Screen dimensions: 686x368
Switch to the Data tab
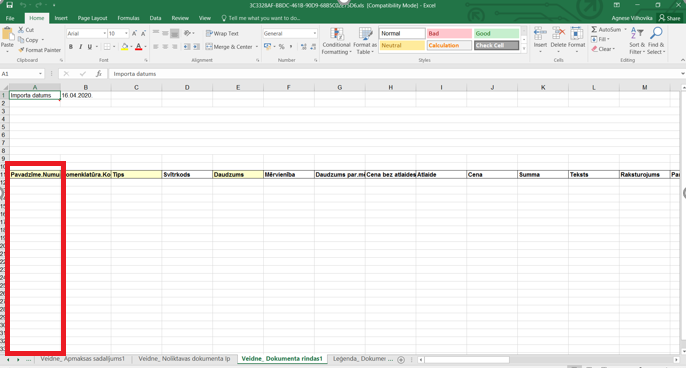pyautogui.click(x=155, y=18)
